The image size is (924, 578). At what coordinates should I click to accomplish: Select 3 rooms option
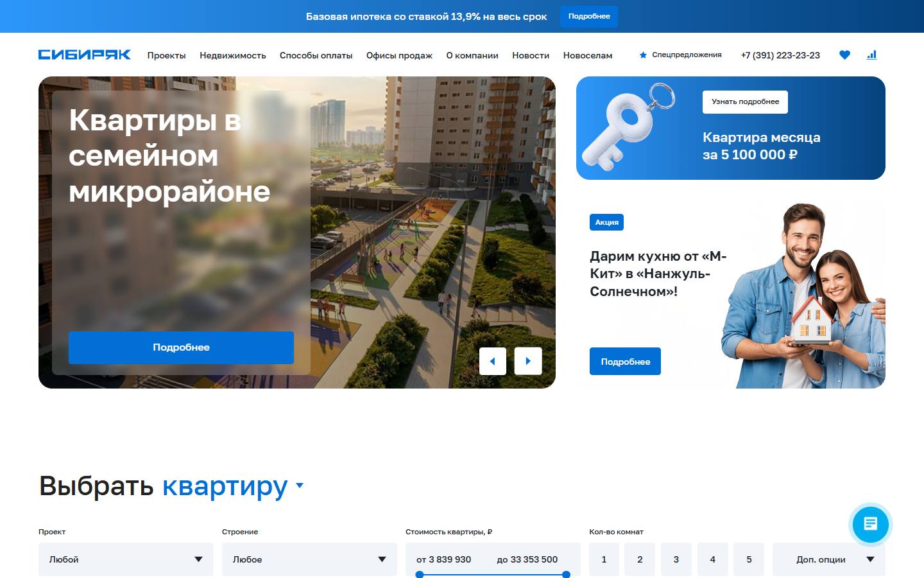click(676, 559)
